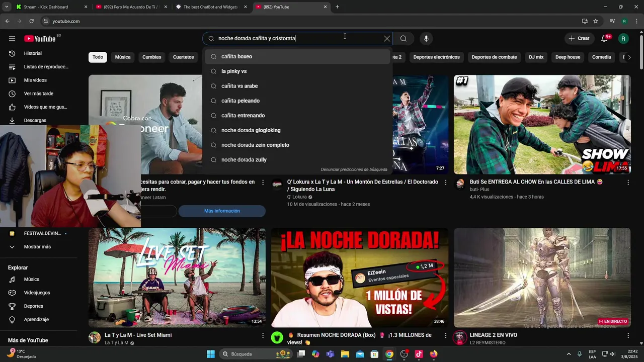Open the YouTube account avatar menu
644x362 pixels.
click(623, 39)
